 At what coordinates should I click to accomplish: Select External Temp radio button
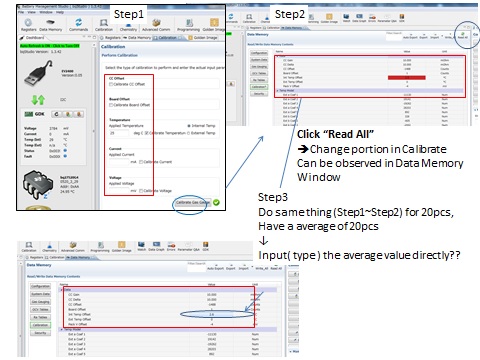189,133
